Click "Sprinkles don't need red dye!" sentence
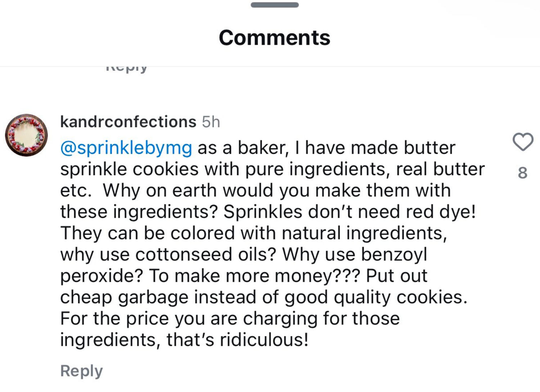The width and height of the screenshot is (540, 392). (349, 211)
